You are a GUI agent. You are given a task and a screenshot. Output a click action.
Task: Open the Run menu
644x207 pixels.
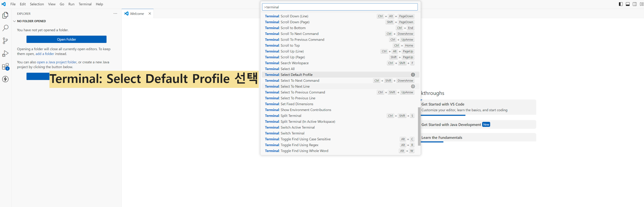click(x=71, y=4)
